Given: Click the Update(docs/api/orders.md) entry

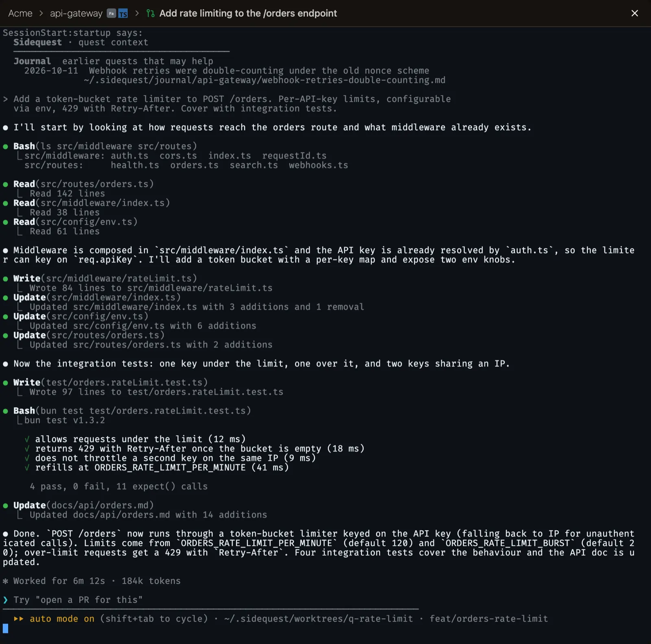Looking at the screenshot, I should pyautogui.click(x=83, y=505).
